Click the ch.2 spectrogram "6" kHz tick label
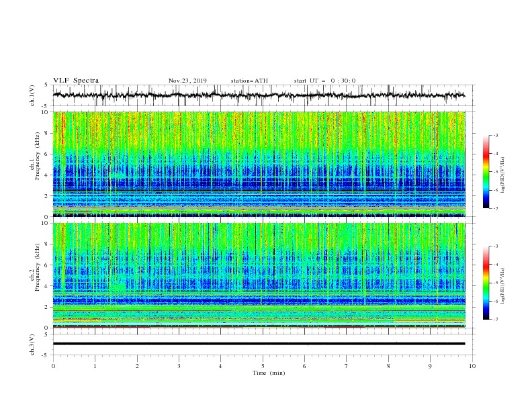This screenshot has height=411, width=532. [x=47, y=265]
